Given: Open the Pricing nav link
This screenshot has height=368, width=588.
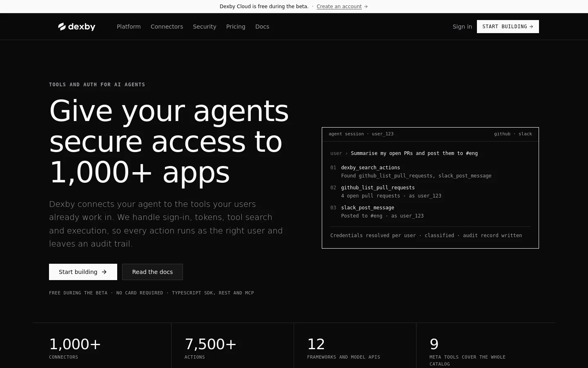Looking at the screenshot, I should [236, 27].
